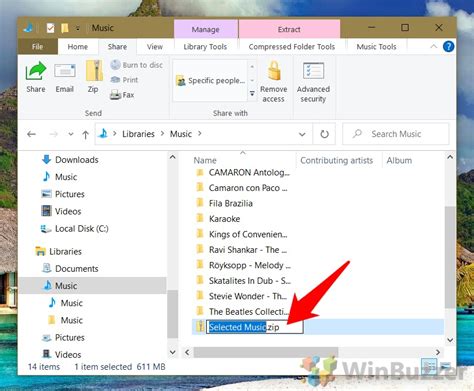Viewport: 474px width, 391px height.
Task: Click the file list vertical scrollbar
Action: click(450, 257)
